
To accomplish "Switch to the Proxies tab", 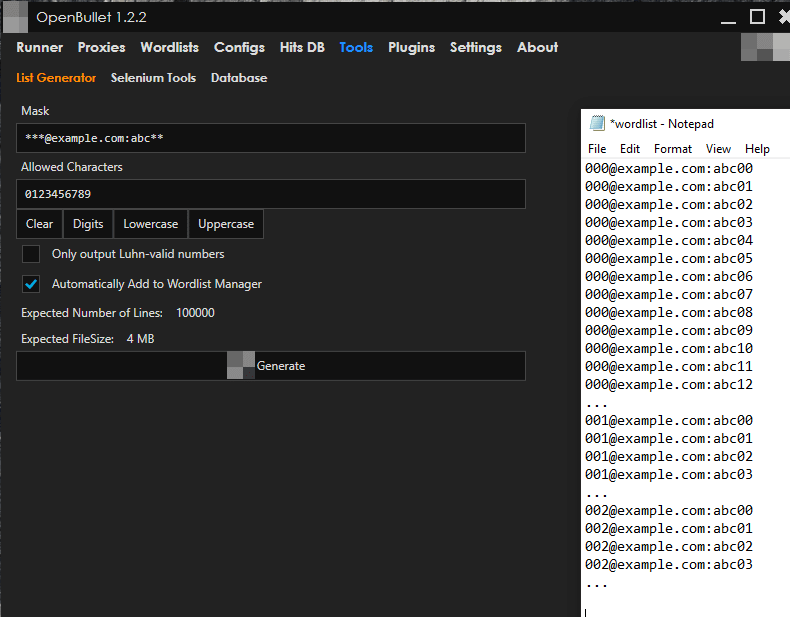I will (102, 47).
